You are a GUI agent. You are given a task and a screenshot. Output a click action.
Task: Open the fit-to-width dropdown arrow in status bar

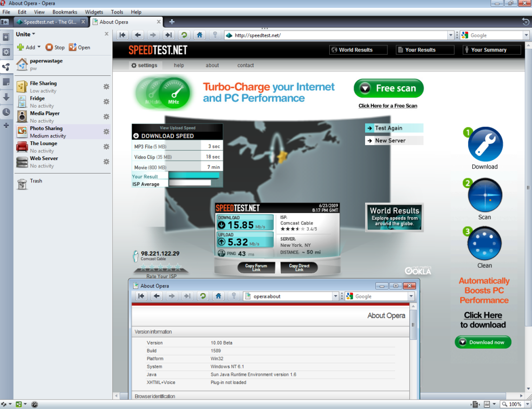point(494,404)
